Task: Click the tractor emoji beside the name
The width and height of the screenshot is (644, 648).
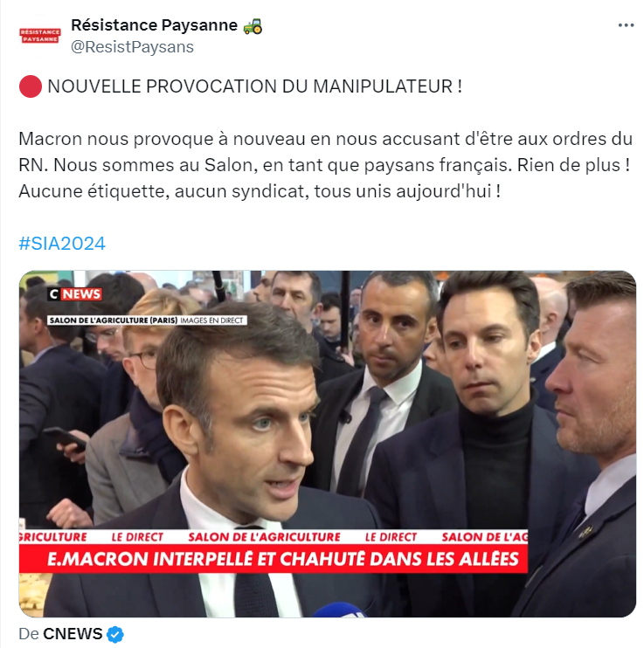Action: [x=253, y=25]
